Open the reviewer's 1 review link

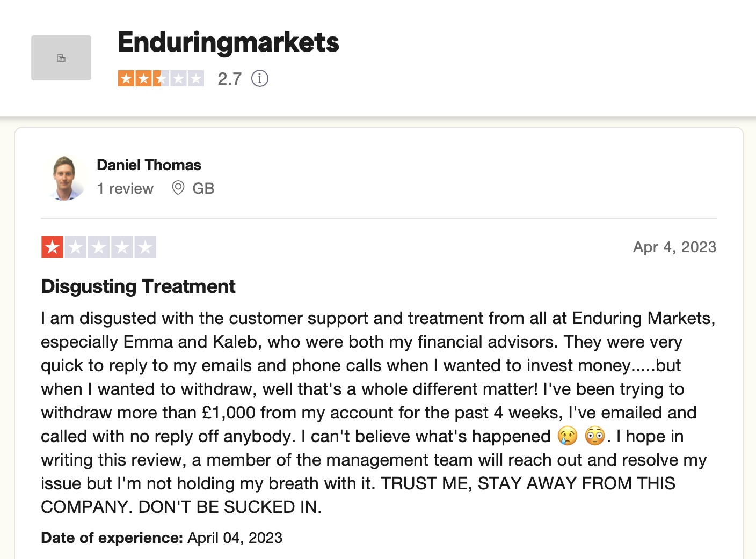pos(125,188)
